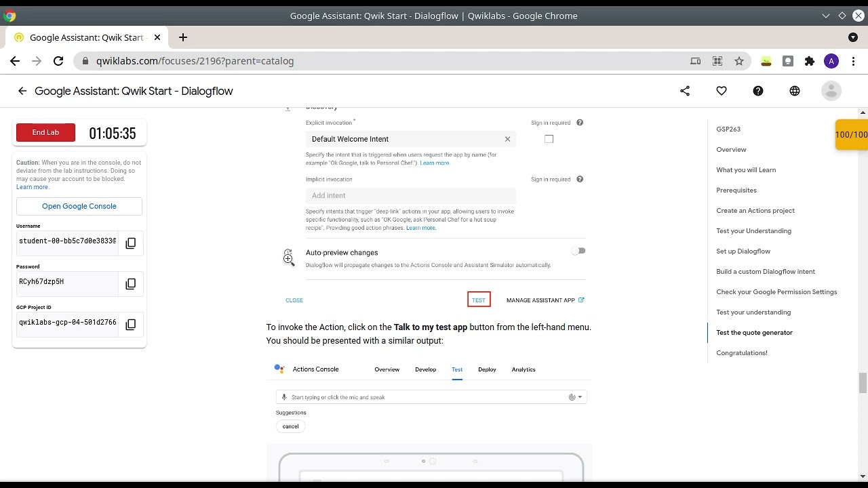Open a new browser tab
This screenshot has width=868, height=488.
click(x=183, y=37)
